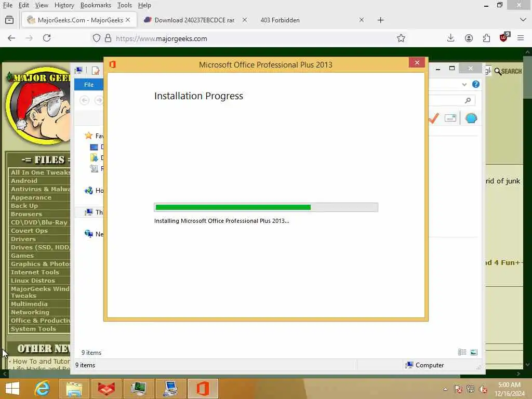Viewport: 532px width, 399px height.
Task: Click the Office logo in installer title bar
Action: (113, 64)
